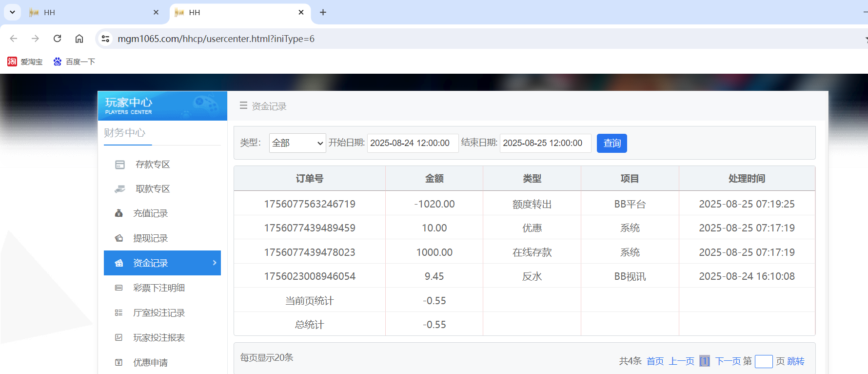Open the browser tab list dropdown
The image size is (868, 374).
pos(12,12)
